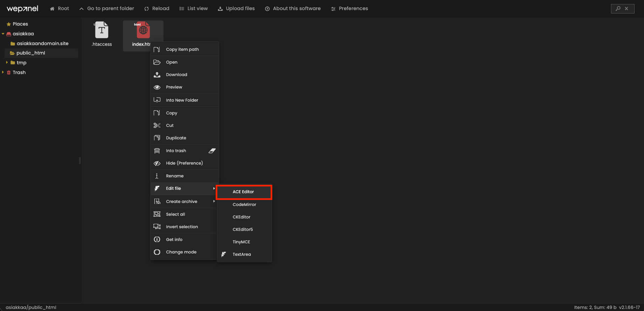The height and width of the screenshot is (311, 644).
Task: Click the Preview eye icon
Action: (x=157, y=87)
